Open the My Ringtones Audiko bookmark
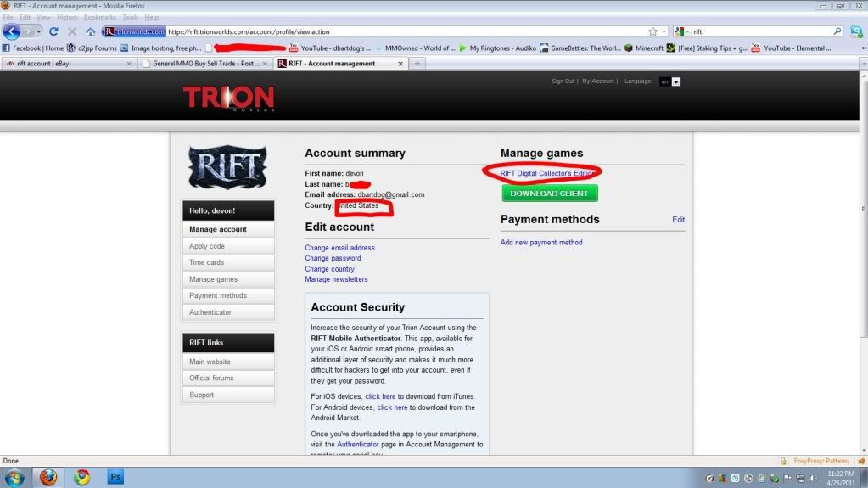Screen dimensions: 868x488 click(x=498, y=48)
